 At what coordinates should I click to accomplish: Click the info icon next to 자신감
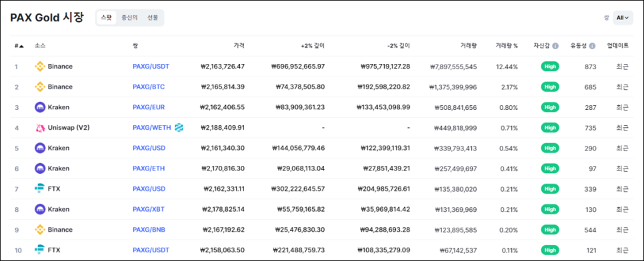pos(555,46)
